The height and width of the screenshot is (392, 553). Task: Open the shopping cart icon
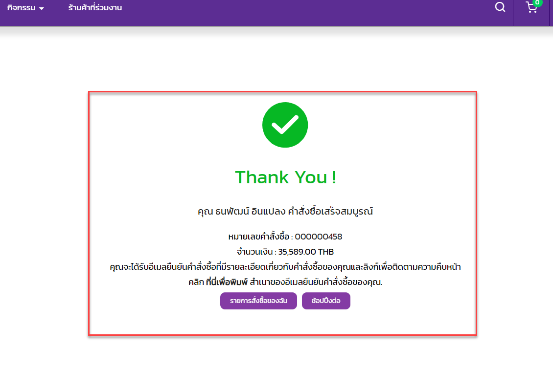530,8
